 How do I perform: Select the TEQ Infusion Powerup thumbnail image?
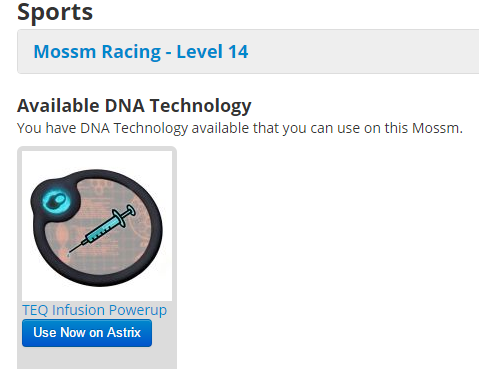[x=97, y=226]
